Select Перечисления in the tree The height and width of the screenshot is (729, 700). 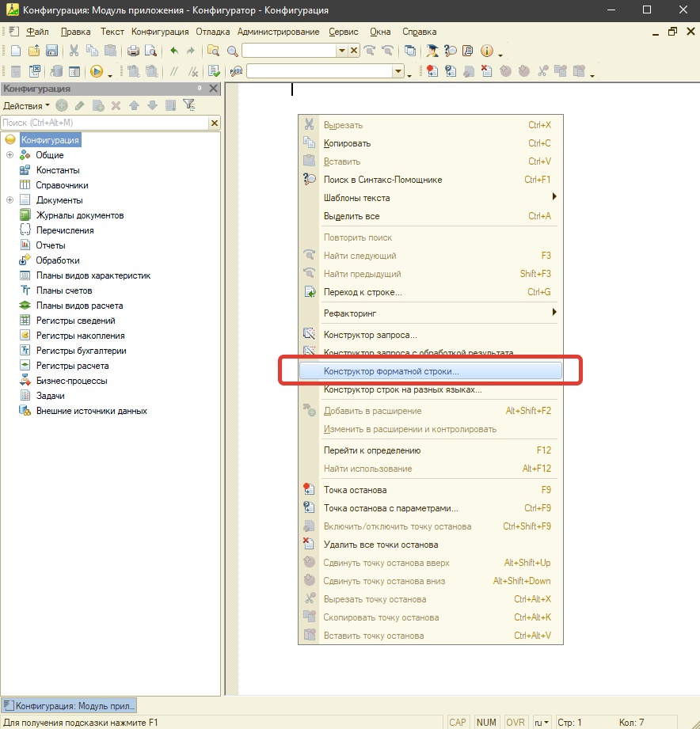[x=65, y=230]
